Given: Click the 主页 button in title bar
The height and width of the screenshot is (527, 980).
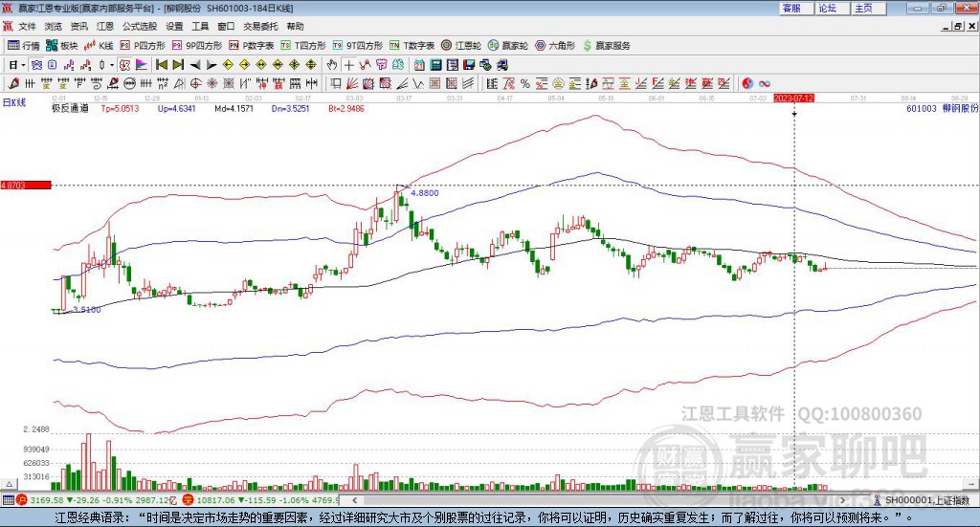Looking at the screenshot, I should (x=869, y=8).
